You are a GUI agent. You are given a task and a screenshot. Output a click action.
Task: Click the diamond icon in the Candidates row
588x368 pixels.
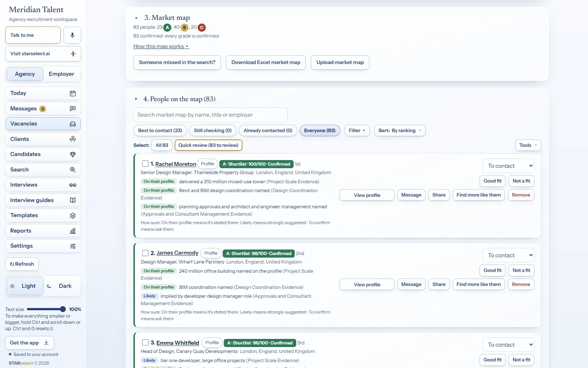[x=73, y=155]
